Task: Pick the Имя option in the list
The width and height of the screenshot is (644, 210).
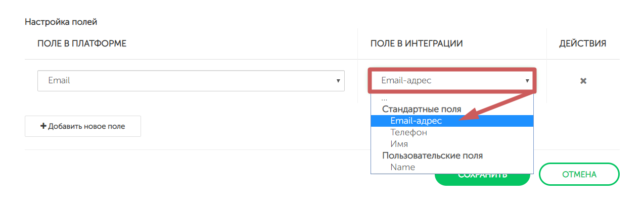Action: tap(399, 144)
